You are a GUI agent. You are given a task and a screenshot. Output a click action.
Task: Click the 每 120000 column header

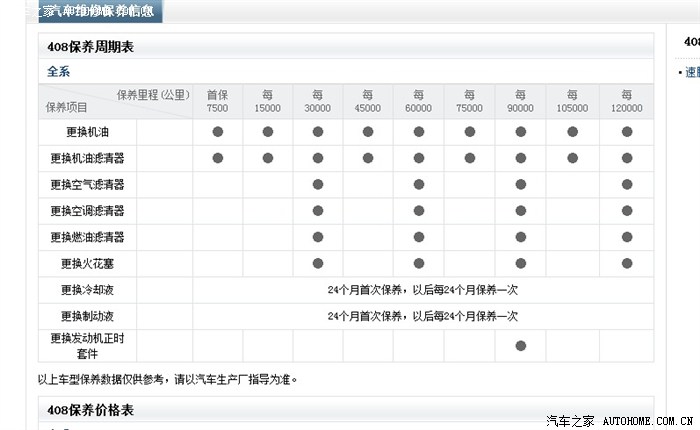tap(626, 101)
